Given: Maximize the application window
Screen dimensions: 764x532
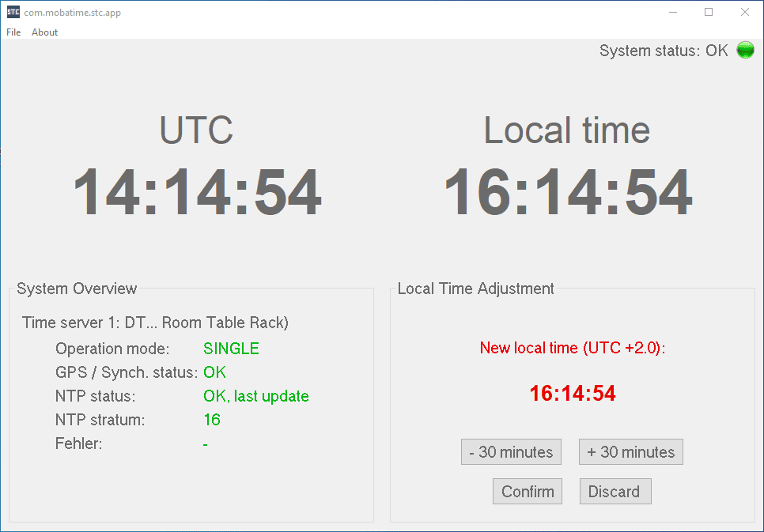Looking at the screenshot, I should 709,12.
